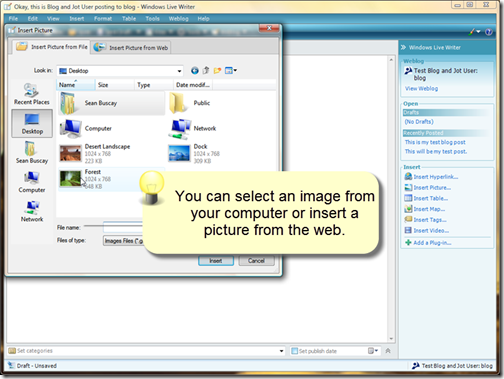
Task: Expand the Look in Desktop dropdown
Action: tap(179, 71)
